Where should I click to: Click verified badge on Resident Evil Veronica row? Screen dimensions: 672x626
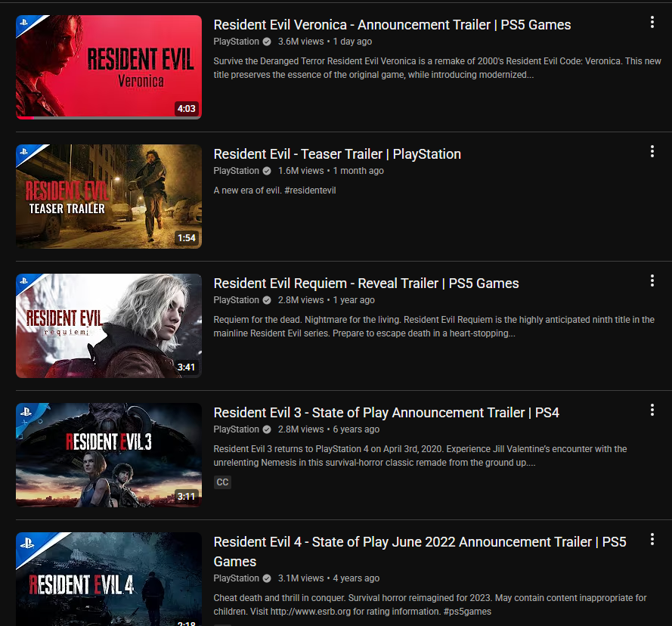(267, 42)
